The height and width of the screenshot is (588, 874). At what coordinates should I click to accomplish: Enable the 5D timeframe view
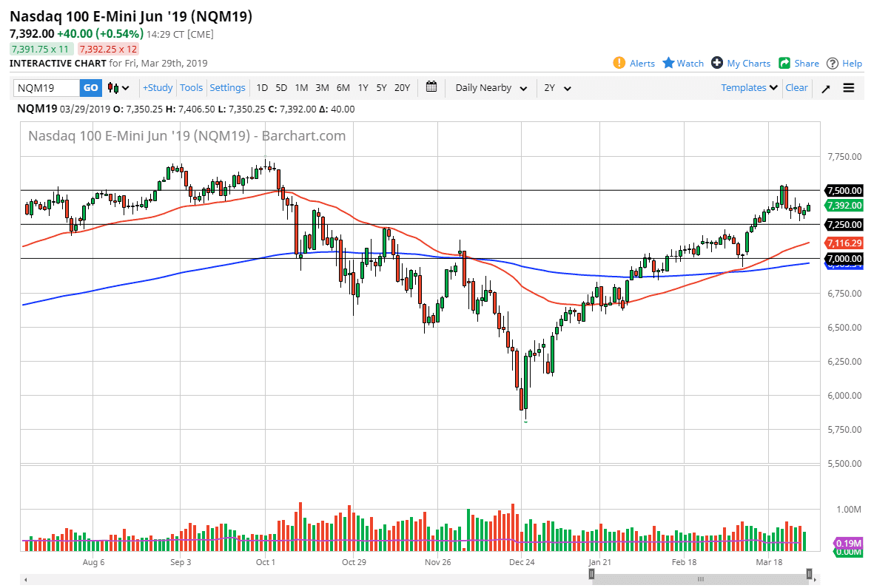coord(281,87)
